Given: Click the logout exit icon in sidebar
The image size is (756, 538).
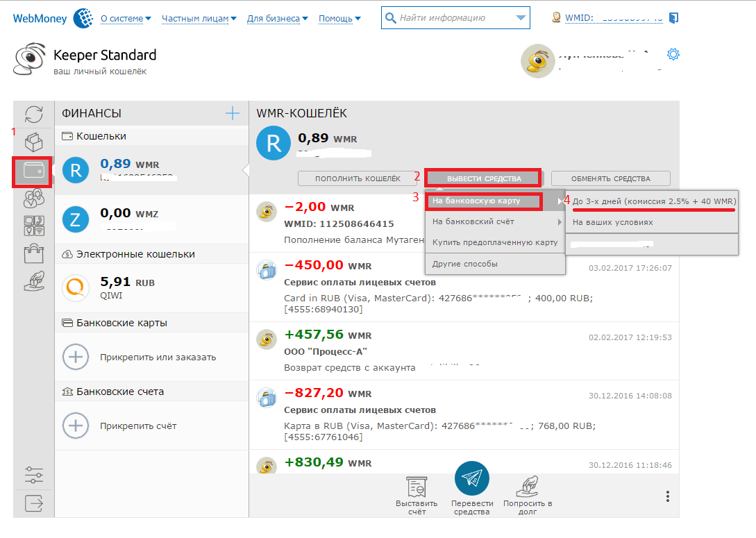Looking at the screenshot, I should tap(34, 503).
